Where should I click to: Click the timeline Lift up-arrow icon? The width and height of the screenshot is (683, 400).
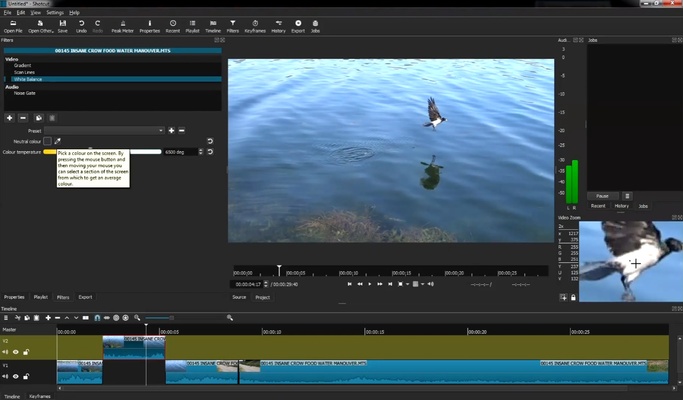(67, 318)
